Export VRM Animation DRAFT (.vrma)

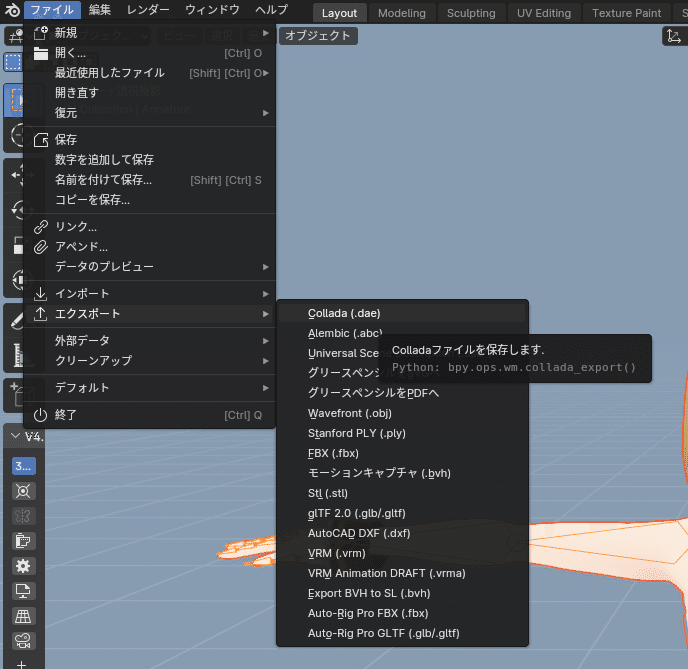[x=402, y=573]
